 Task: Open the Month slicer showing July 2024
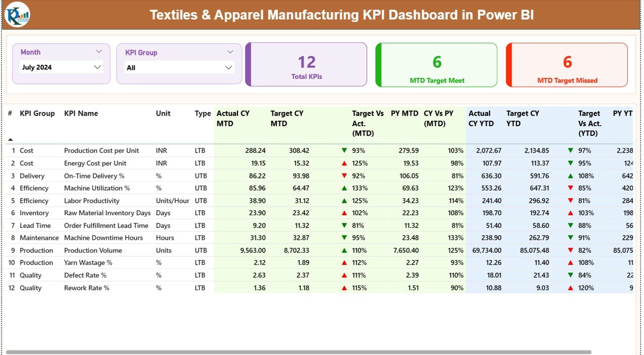coord(60,67)
